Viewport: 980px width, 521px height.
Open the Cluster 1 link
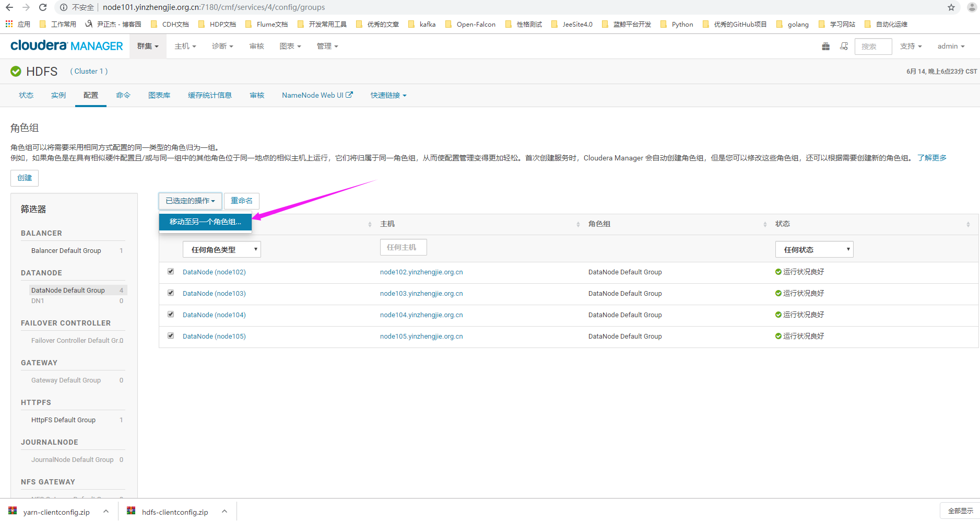click(89, 71)
